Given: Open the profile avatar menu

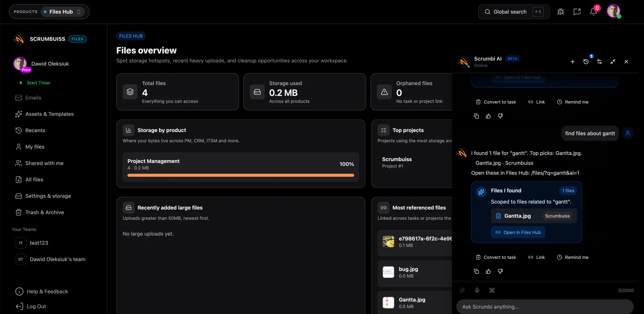Looking at the screenshot, I should (614, 11).
